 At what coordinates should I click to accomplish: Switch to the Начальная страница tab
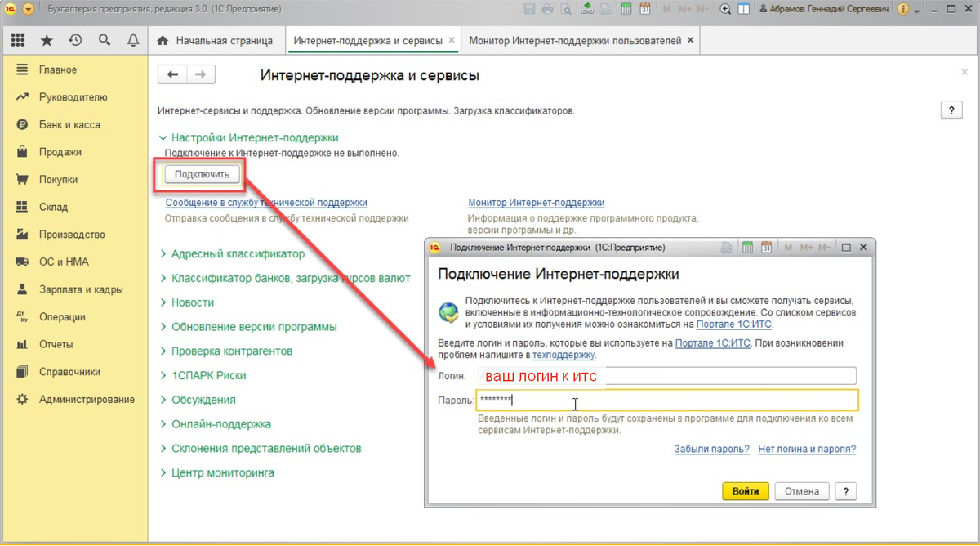point(218,40)
